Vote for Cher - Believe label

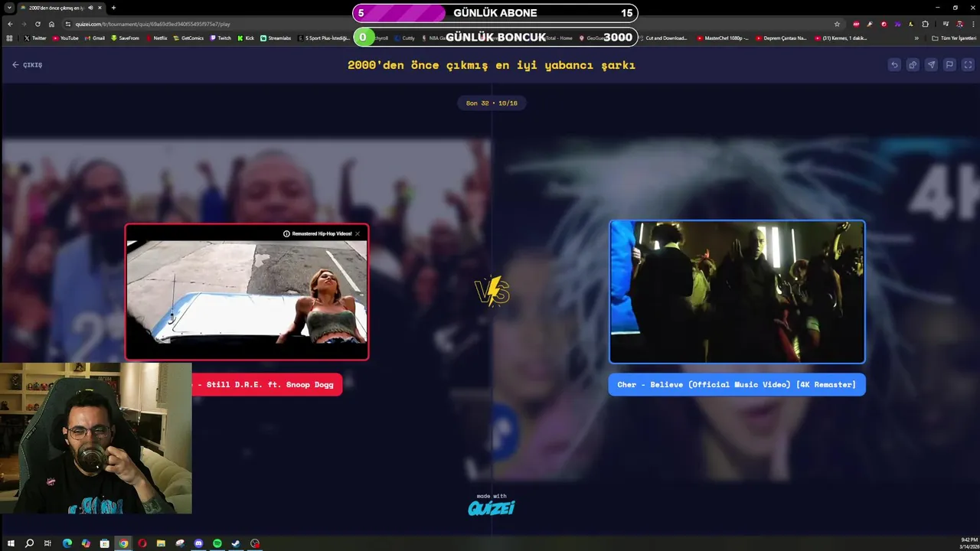[x=737, y=384]
